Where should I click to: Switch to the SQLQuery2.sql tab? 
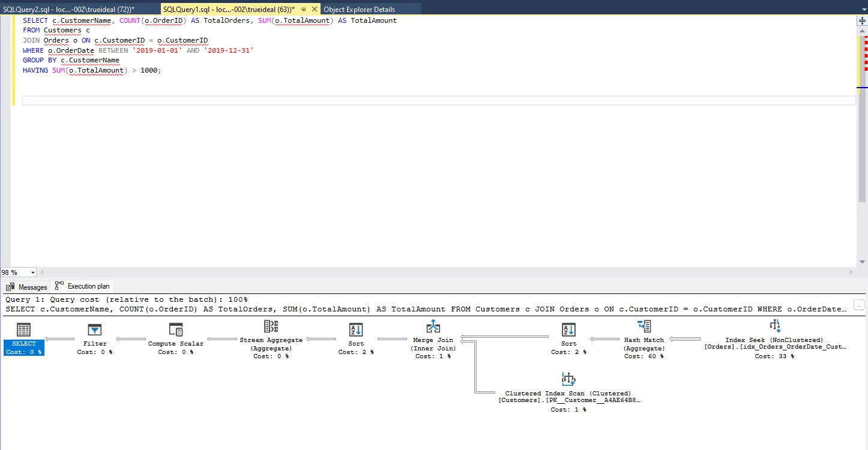69,10
